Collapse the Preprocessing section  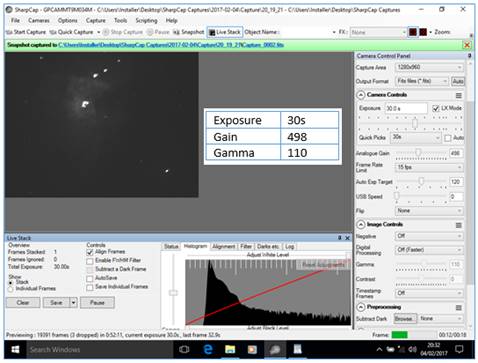coord(361,307)
